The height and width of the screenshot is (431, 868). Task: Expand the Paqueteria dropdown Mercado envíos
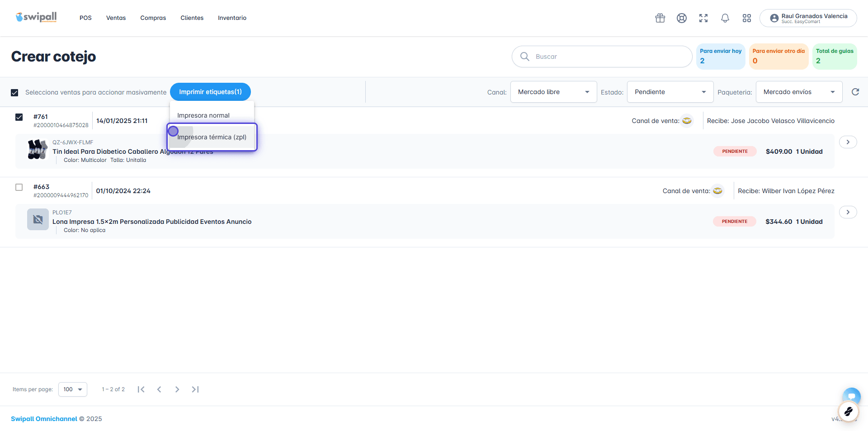[x=799, y=92]
